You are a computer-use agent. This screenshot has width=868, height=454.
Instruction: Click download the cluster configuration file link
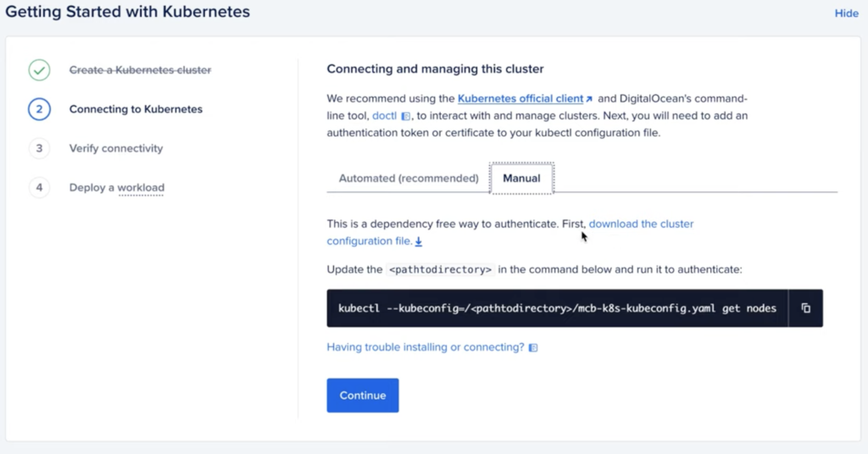(x=509, y=232)
